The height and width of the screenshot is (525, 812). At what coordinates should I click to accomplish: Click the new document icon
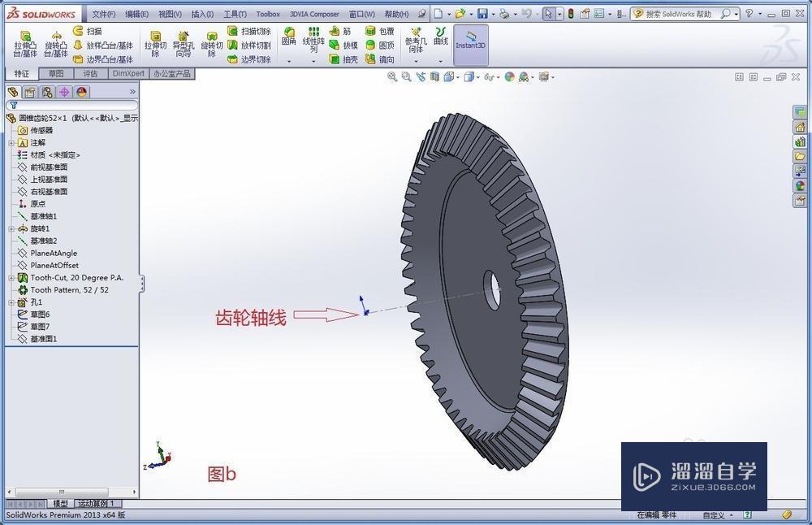(438, 14)
